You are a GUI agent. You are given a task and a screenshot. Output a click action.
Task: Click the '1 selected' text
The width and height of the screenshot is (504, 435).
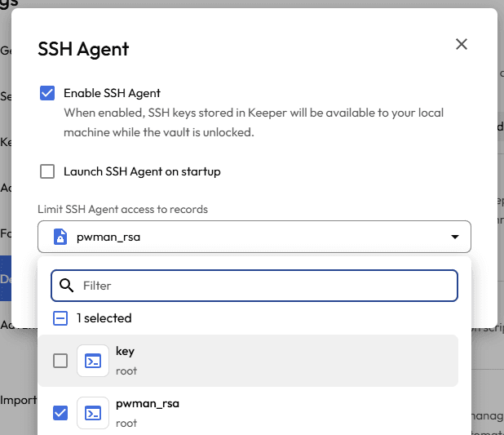point(104,318)
